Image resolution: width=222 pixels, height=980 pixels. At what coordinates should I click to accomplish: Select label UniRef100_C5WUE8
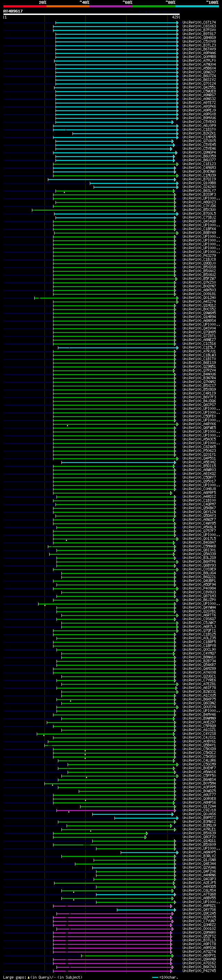coord(199,91)
